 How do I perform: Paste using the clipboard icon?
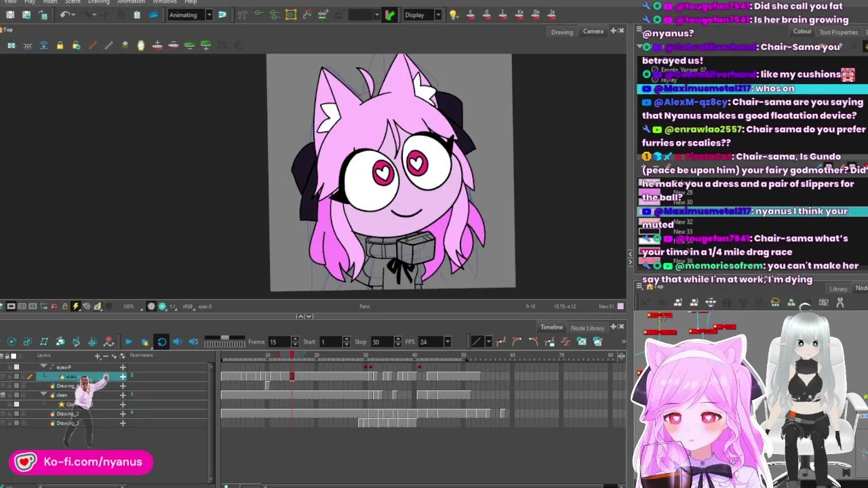click(137, 15)
